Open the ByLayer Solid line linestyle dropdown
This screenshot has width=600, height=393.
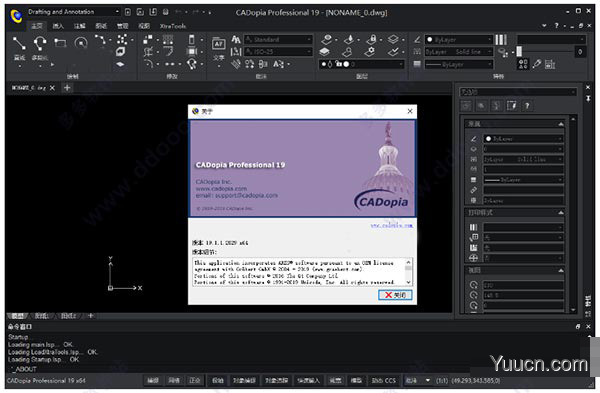(458, 52)
